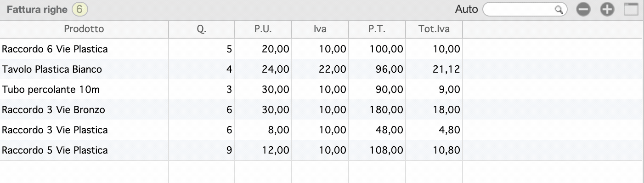Click the minus remove row icon
Image resolution: width=644 pixels, height=183 pixels.
click(x=584, y=9)
